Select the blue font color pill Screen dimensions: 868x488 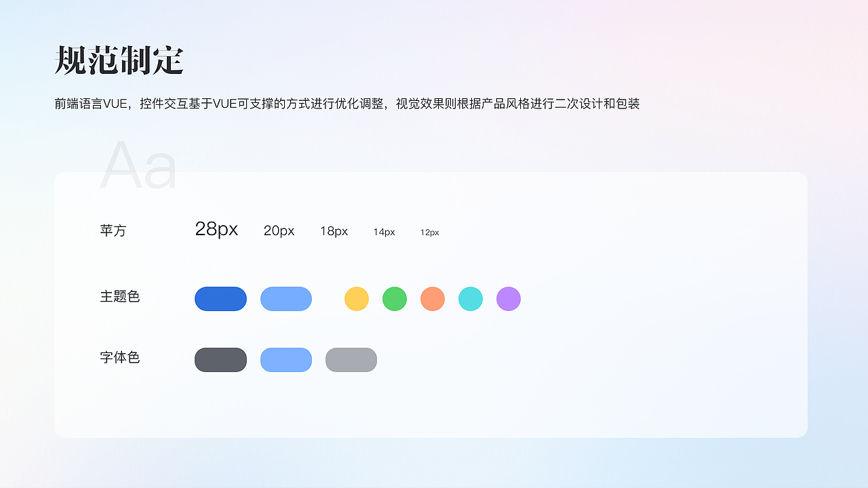click(x=285, y=359)
